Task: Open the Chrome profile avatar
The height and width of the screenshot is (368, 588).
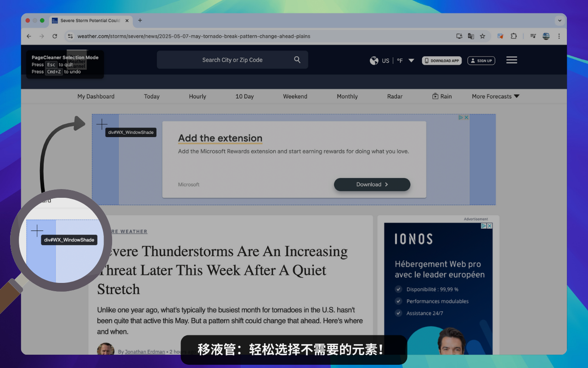Action: tap(545, 36)
